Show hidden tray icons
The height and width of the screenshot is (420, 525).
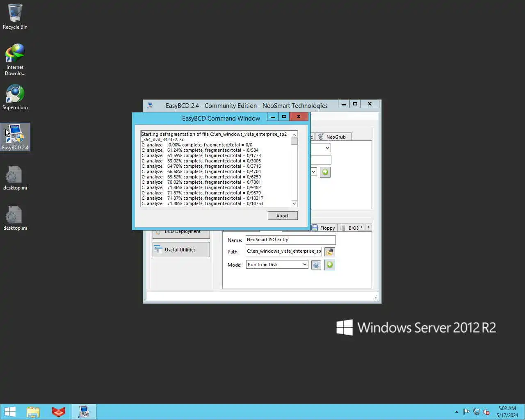(457, 412)
